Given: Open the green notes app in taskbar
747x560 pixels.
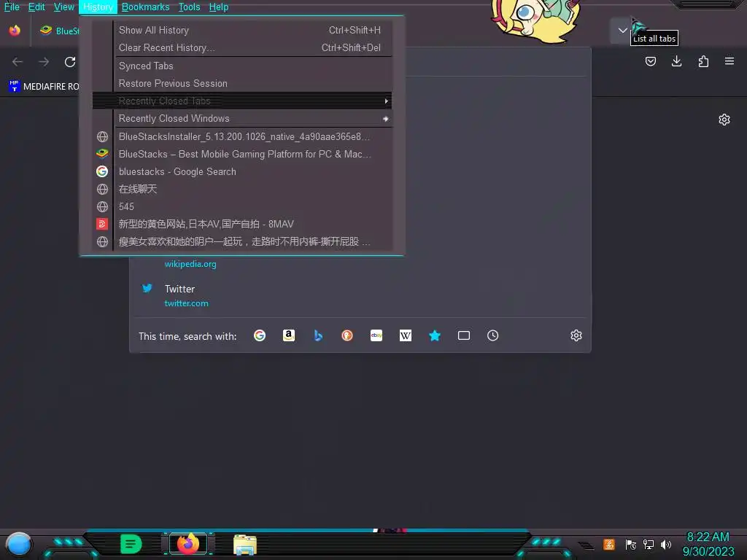Looking at the screenshot, I should click(x=131, y=544).
